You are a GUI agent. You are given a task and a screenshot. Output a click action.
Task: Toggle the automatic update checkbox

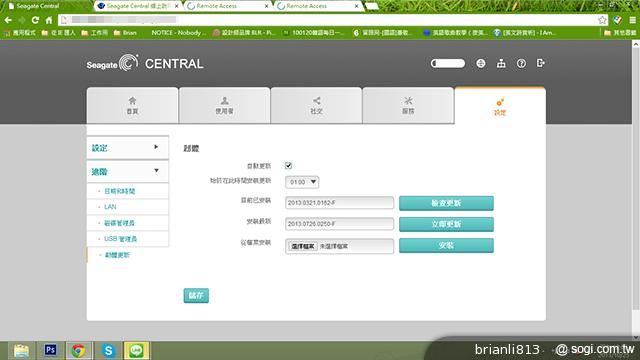(289, 166)
